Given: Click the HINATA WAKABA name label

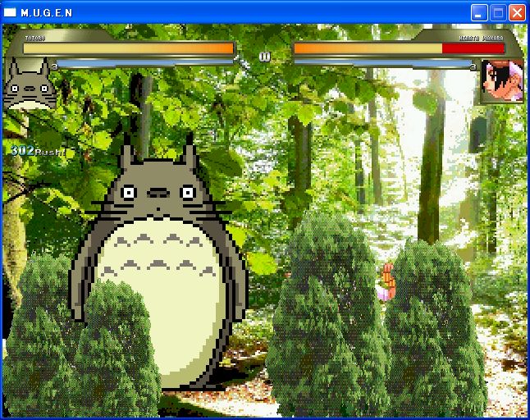Looking at the screenshot, I should tap(481, 39).
